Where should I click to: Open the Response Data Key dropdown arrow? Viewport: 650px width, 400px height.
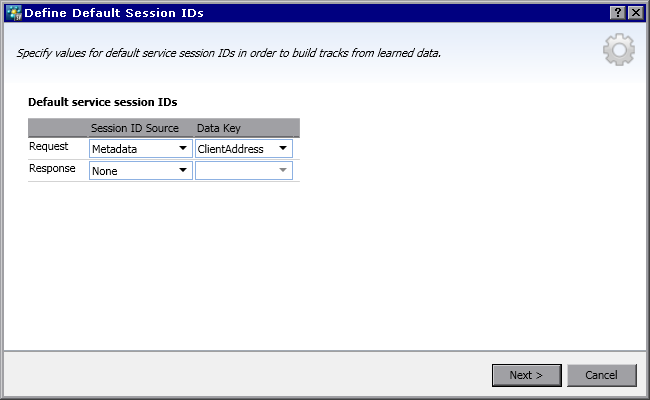pos(284,171)
